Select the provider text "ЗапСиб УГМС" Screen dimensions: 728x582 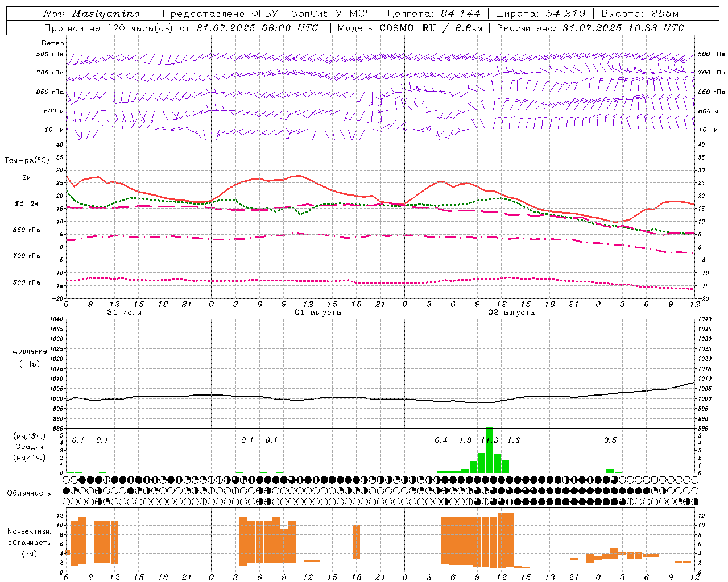[x=329, y=14]
